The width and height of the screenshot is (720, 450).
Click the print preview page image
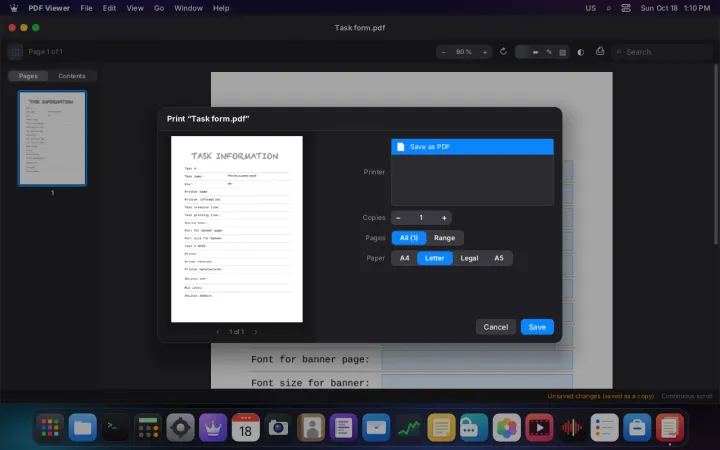tap(237, 229)
